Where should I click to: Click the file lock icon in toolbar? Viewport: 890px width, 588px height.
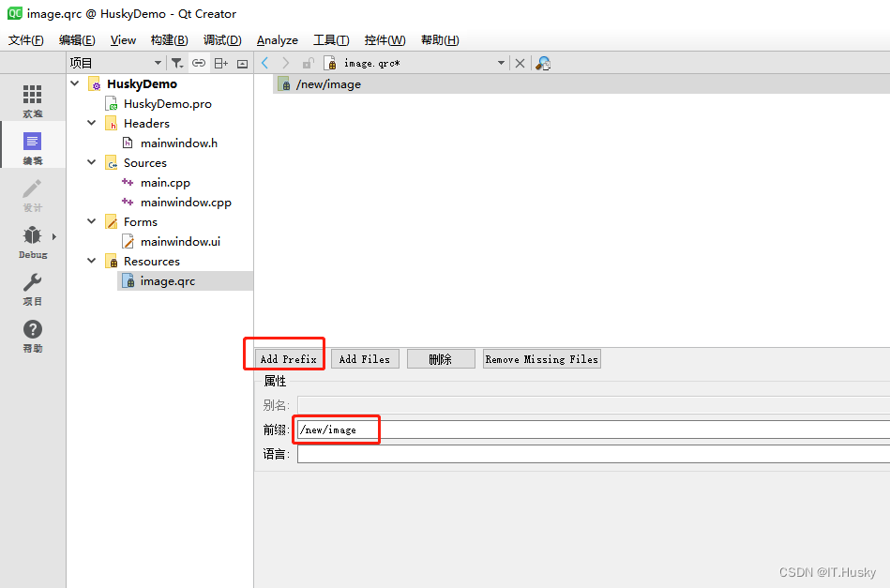(x=309, y=63)
